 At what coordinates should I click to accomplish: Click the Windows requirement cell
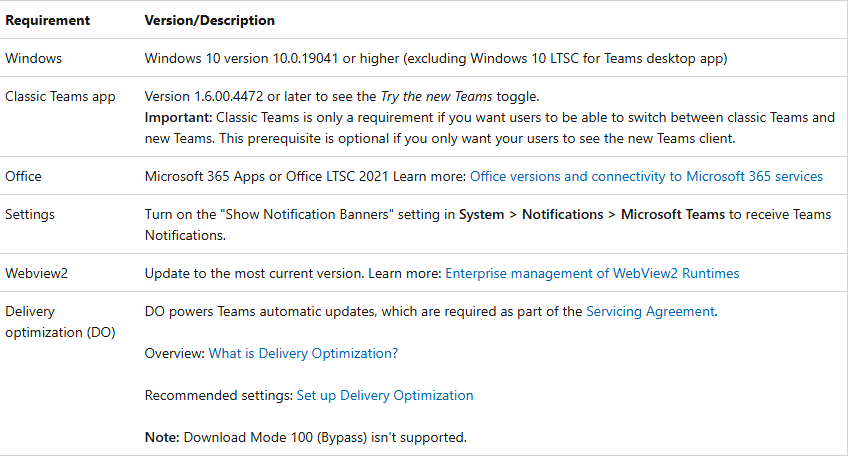34,58
